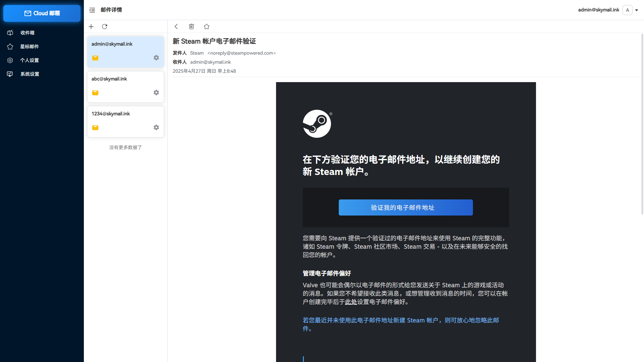Collapse the sidebar with the menu fold icon
The height and width of the screenshot is (362, 644).
pyautogui.click(x=92, y=10)
